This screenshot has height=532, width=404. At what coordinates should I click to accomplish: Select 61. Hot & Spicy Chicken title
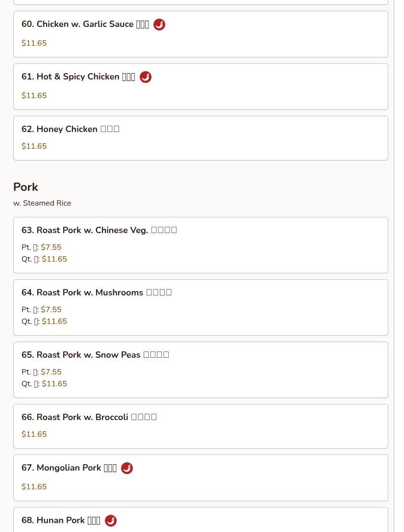tap(78, 77)
